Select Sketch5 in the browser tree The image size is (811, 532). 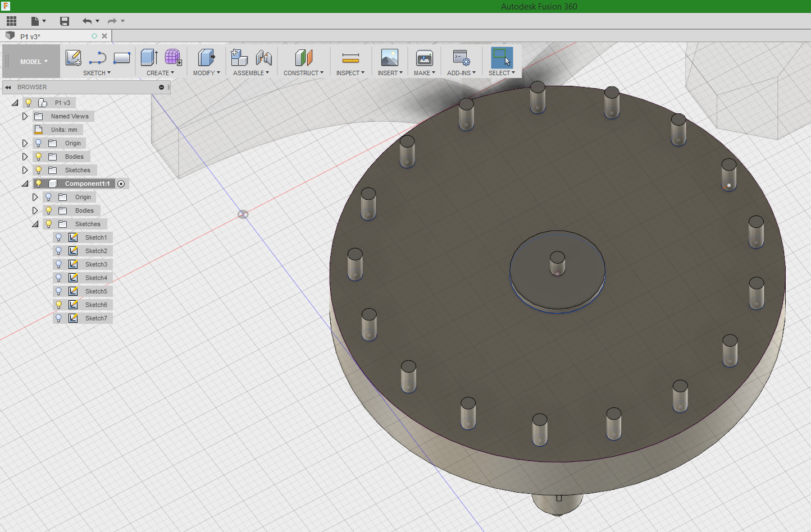(x=96, y=291)
